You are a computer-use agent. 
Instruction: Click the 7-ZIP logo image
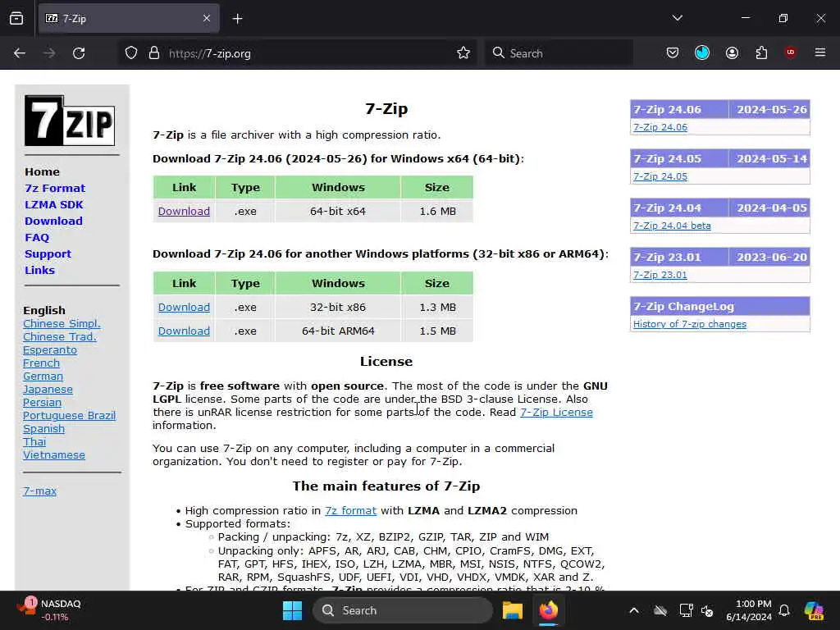[70, 121]
